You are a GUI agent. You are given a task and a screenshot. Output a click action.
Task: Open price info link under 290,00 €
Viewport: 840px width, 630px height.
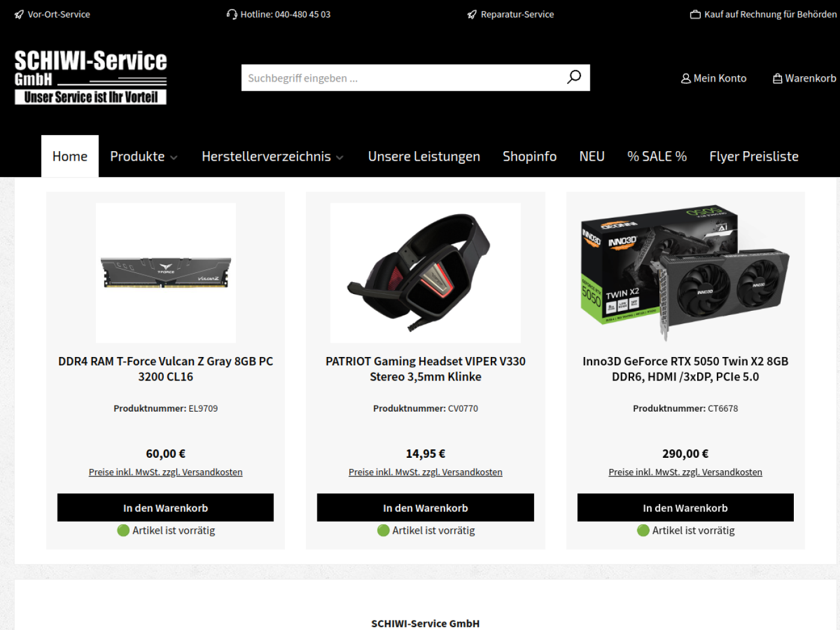(x=685, y=472)
